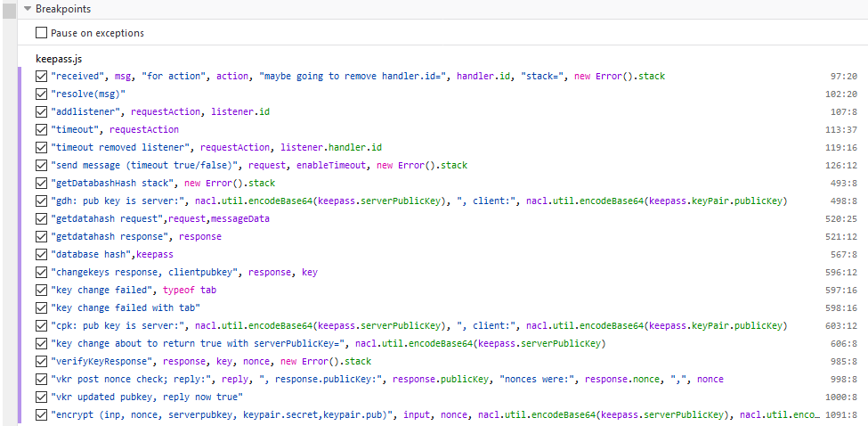Click line location 985:8
Viewport: 868px width, 426px height.
click(x=844, y=361)
